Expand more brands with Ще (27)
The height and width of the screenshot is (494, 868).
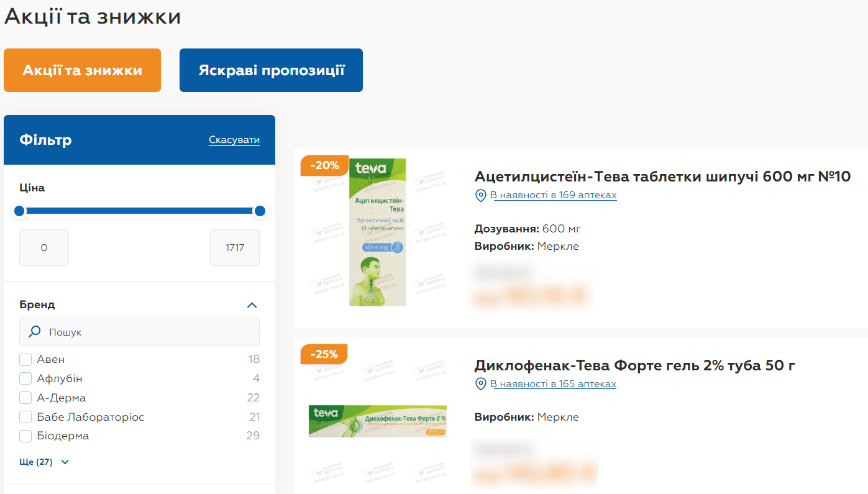tap(44, 462)
